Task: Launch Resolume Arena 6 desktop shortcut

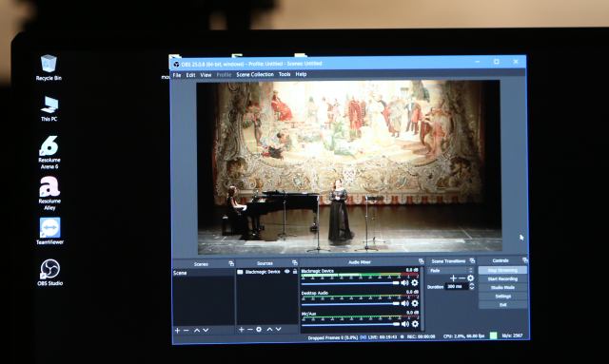Action: pos(49,152)
